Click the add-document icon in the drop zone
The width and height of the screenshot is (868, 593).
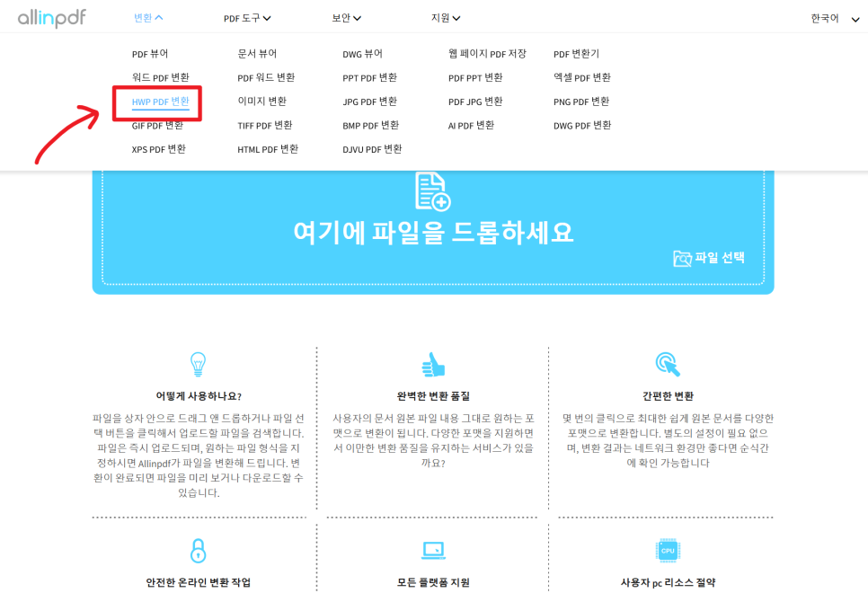tap(433, 191)
